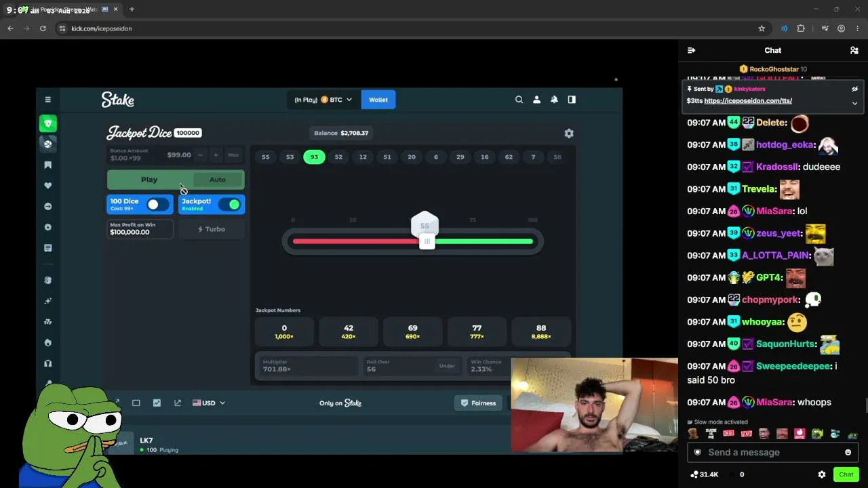Open chat users list icon
This screenshot has height=488, width=868.
[854, 50]
